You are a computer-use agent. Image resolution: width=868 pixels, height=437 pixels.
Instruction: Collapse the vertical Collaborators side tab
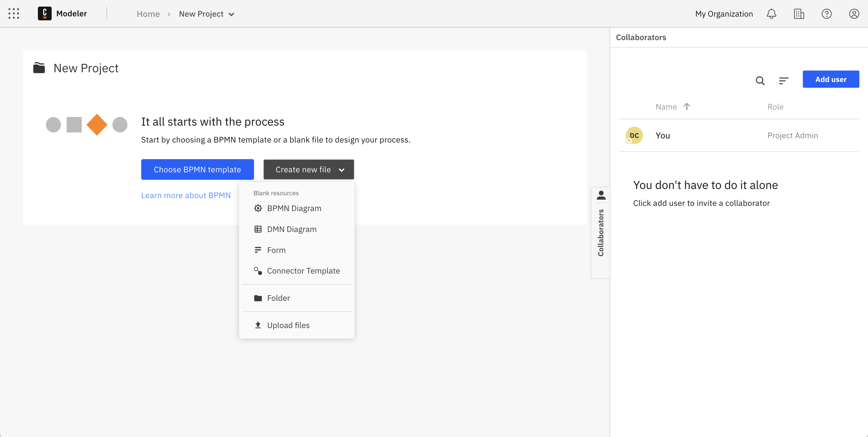[600, 232]
